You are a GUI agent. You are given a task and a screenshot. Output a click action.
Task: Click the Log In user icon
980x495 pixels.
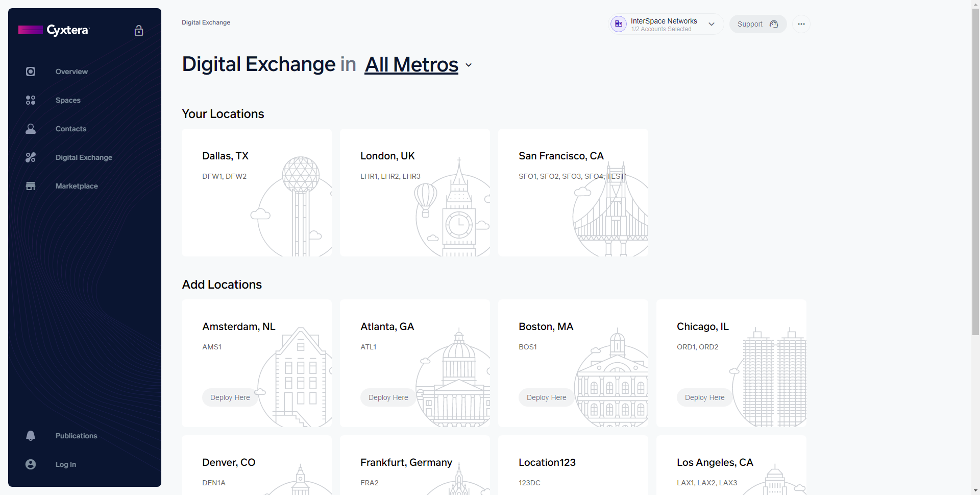click(x=31, y=464)
